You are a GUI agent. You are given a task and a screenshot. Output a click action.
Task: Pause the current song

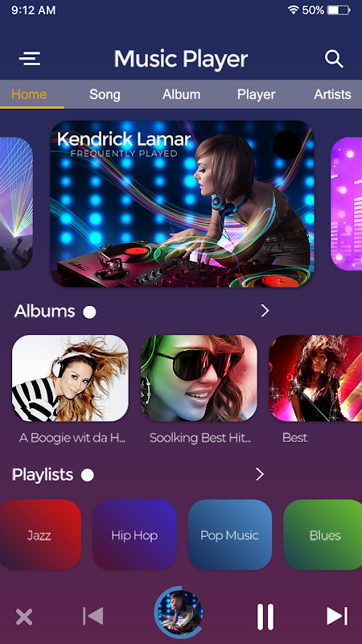point(265,617)
